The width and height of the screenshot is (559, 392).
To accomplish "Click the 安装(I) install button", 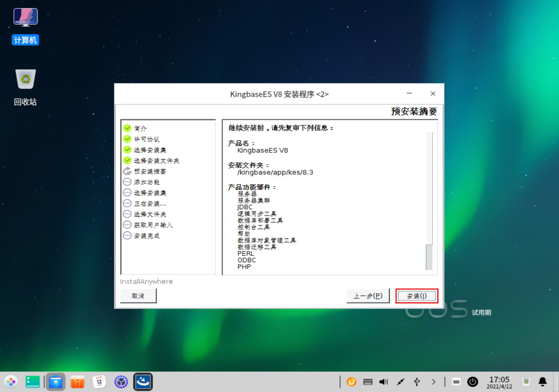I will [x=417, y=296].
